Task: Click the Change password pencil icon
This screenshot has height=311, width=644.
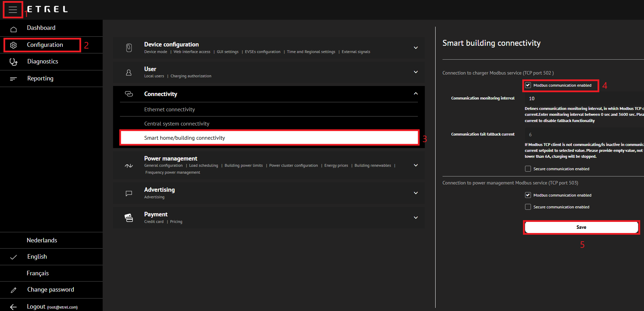Action: click(x=14, y=290)
